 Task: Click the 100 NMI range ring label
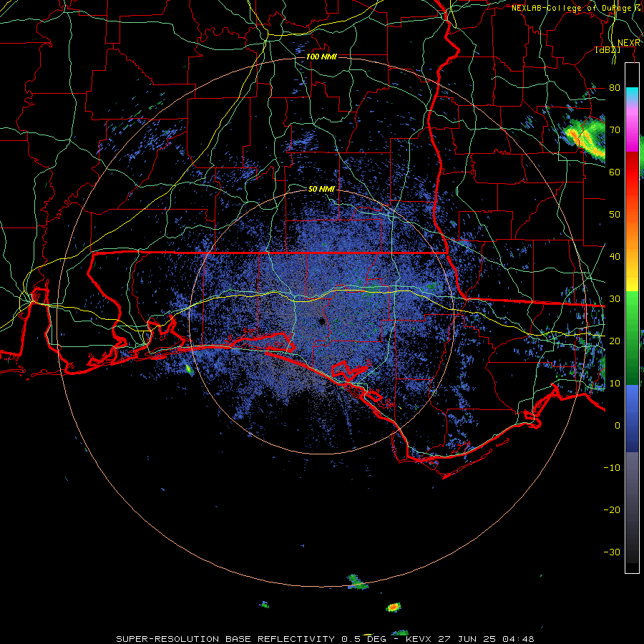tap(321, 57)
